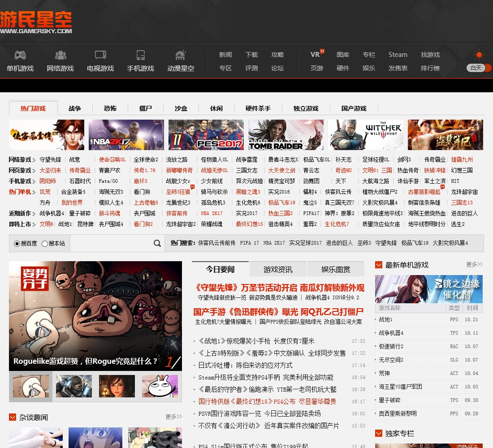Image resolution: width=493 pixels, height=448 pixels.
Task: Open the 手机游戏 phone icon
Action: click(141, 56)
